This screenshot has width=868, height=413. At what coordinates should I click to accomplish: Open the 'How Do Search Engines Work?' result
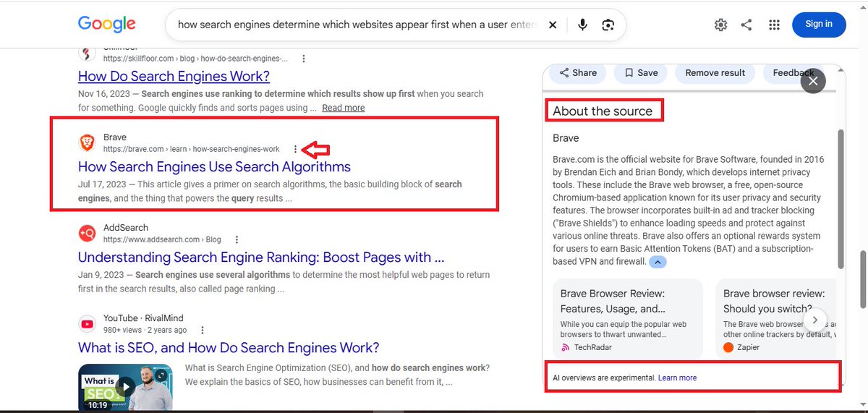(174, 76)
